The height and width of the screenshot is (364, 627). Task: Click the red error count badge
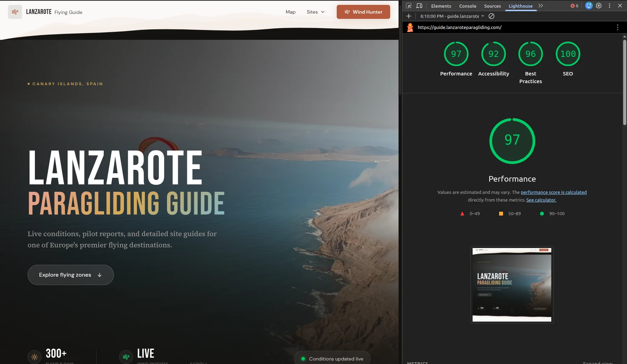coord(574,6)
